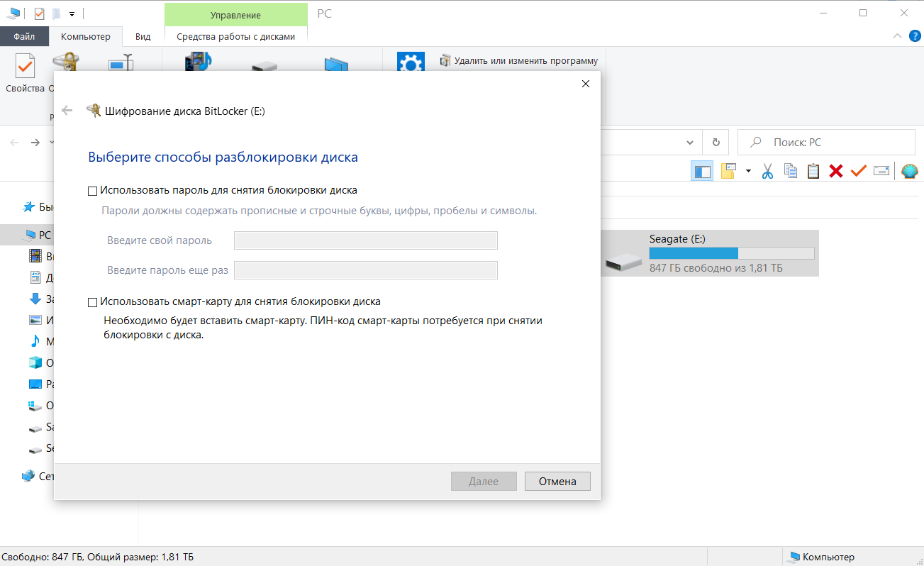Click the Компьютер status bar indicator
The image size is (924, 566).
(822, 557)
